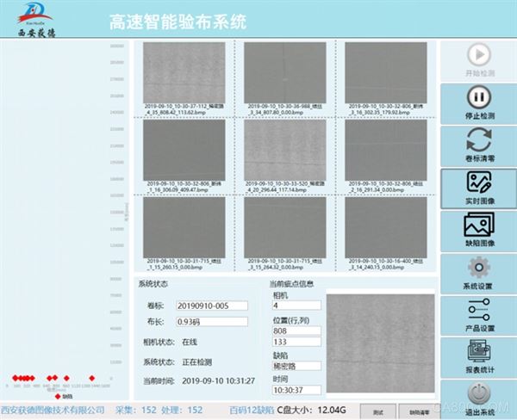Open thumbnail ending _1_15_260.15_0.00.bmp
This screenshot has width=517, height=420.
pyautogui.click(x=184, y=227)
